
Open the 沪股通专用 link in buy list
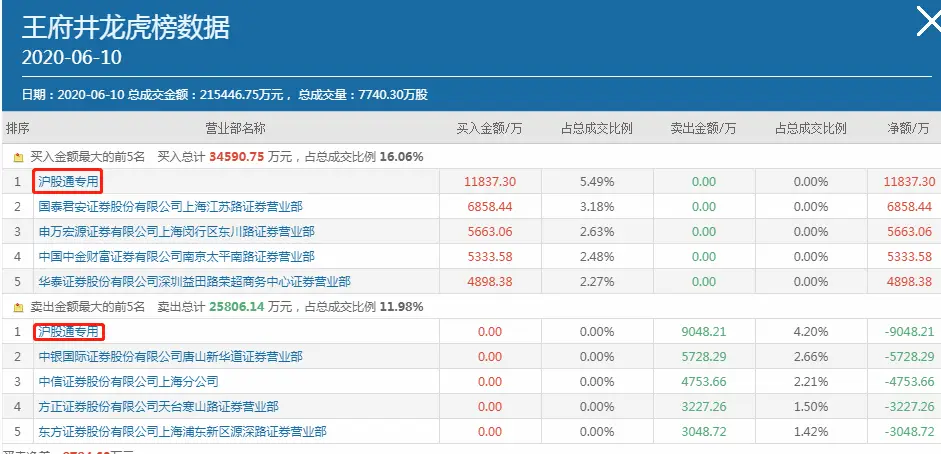pyautogui.click(x=67, y=181)
